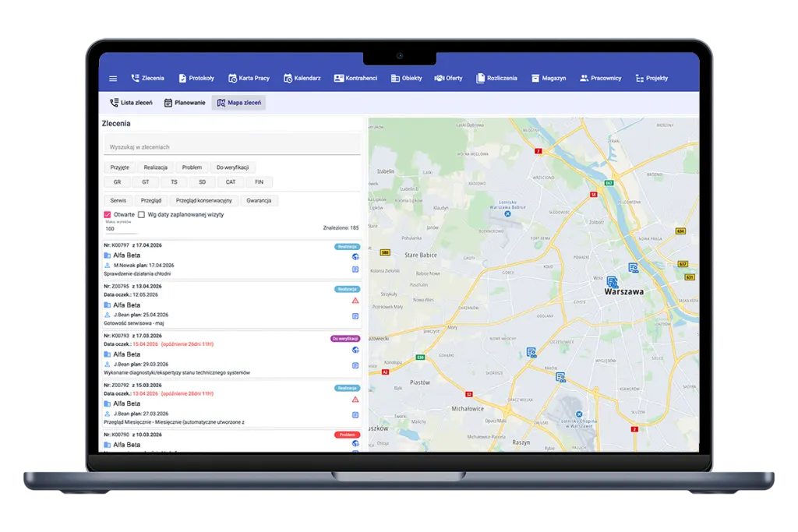Switch to Lista zleceń tab

(x=131, y=103)
